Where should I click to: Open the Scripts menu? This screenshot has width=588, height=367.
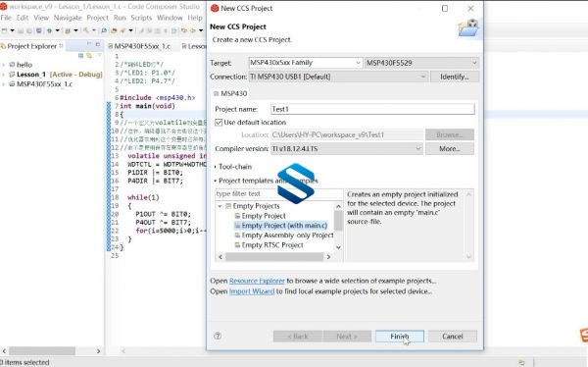coord(141,18)
